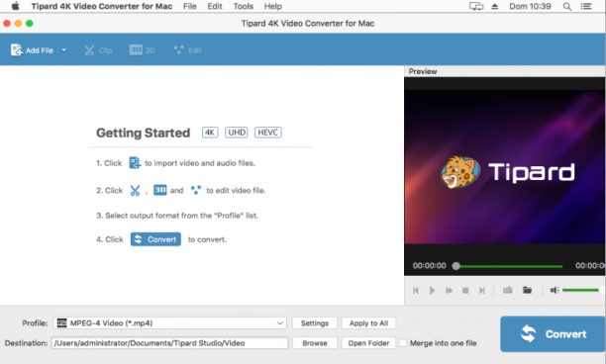Fast forward the preview video
The image size is (606, 364).
pyautogui.click(x=449, y=290)
